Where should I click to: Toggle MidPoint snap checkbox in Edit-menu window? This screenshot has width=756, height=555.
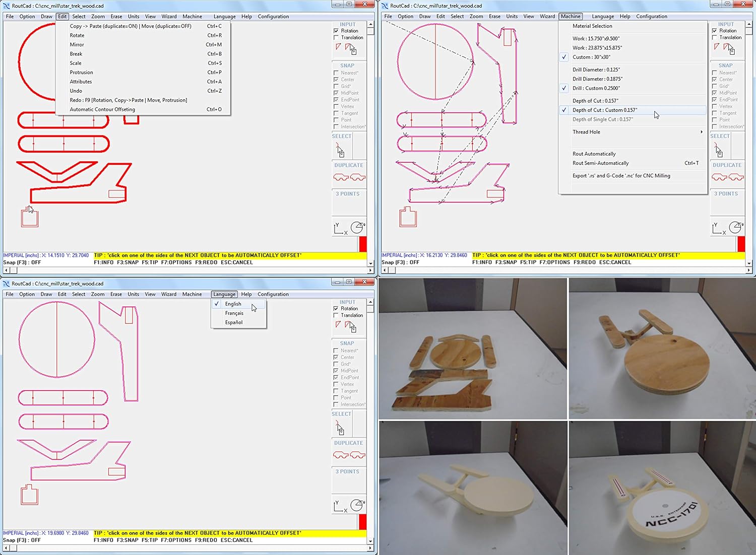(336, 93)
